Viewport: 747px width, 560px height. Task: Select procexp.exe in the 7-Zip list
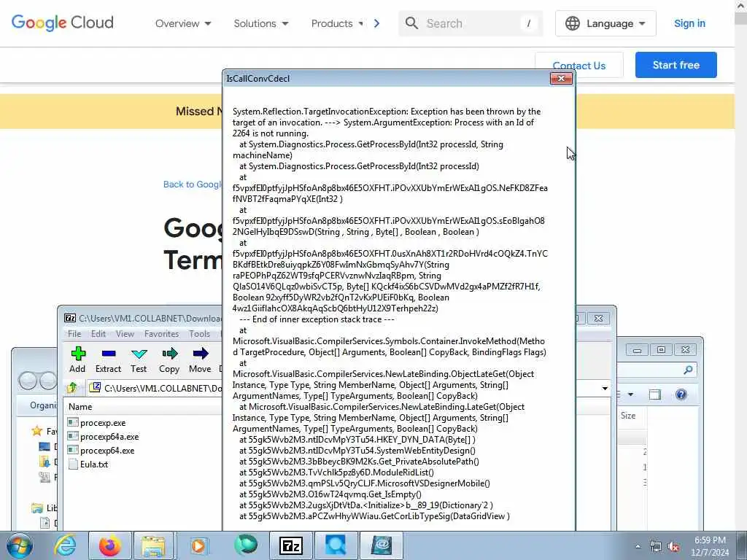(102, 423)
